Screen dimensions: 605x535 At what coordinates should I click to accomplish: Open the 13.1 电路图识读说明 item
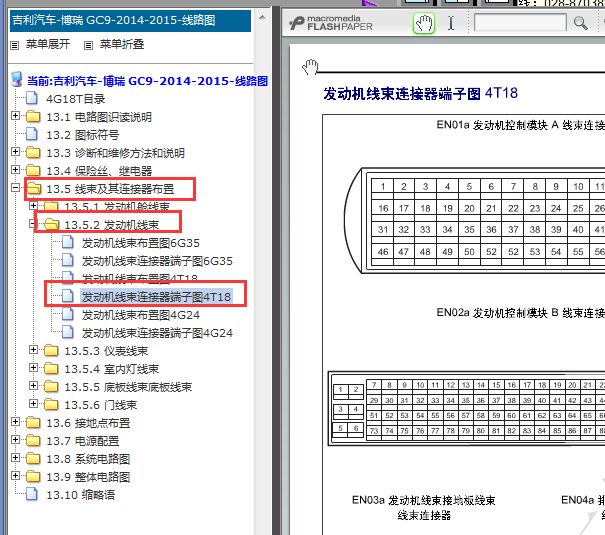coord(99,117)
